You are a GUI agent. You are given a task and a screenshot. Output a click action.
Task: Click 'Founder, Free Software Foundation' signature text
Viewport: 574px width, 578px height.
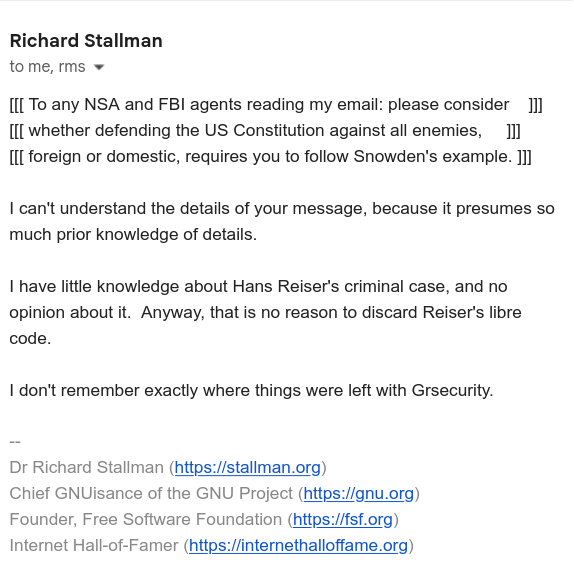click(146, 519)
